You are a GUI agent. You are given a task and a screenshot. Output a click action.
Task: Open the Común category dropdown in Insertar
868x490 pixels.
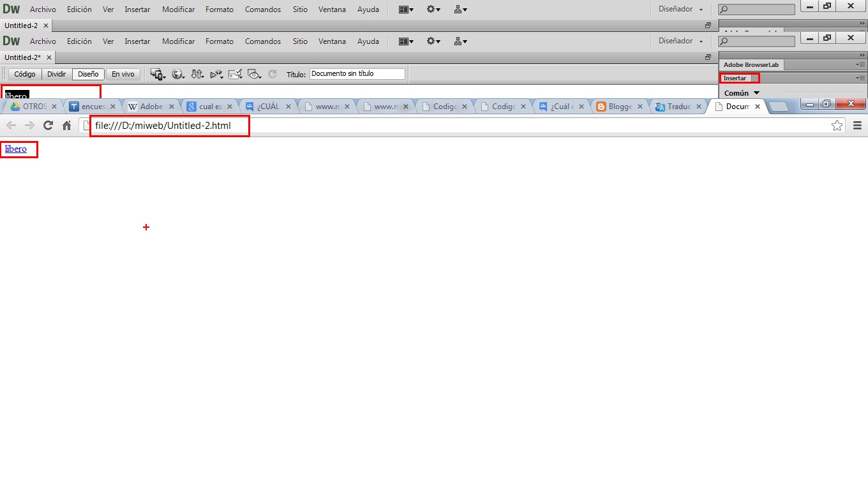tap(740, 93)
